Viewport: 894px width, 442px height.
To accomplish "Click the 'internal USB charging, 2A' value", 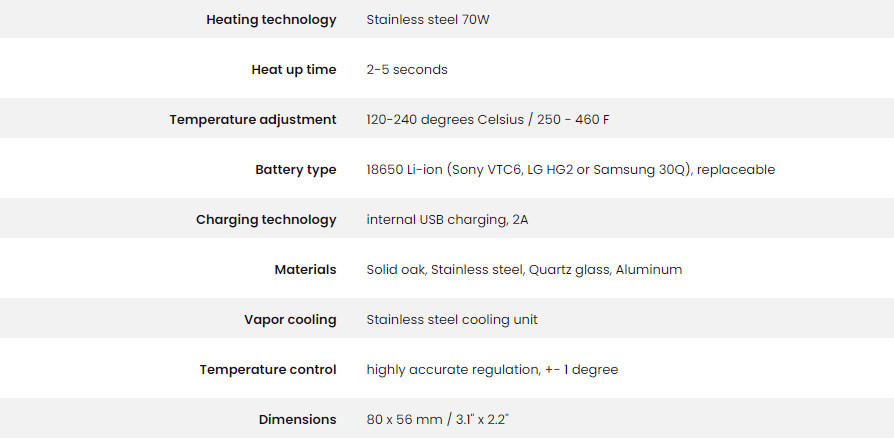I will point(447,220).
